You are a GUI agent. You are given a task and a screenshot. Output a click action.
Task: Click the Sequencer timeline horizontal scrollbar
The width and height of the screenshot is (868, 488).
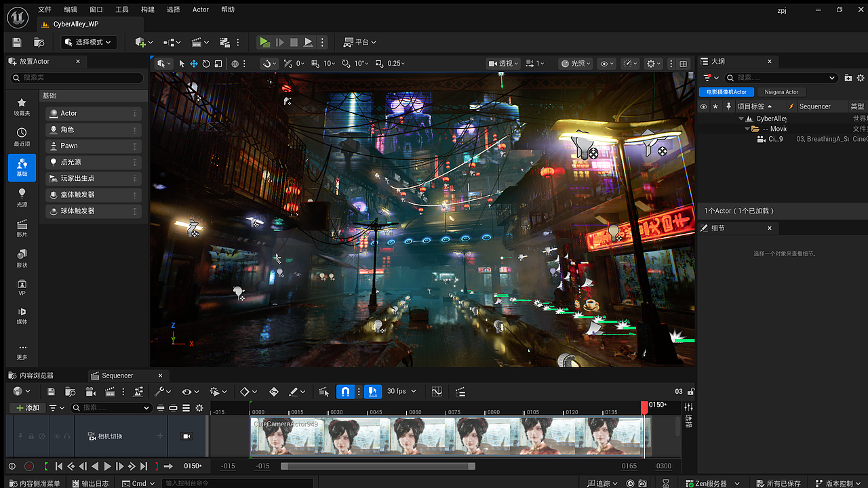(x=378, y=466)
